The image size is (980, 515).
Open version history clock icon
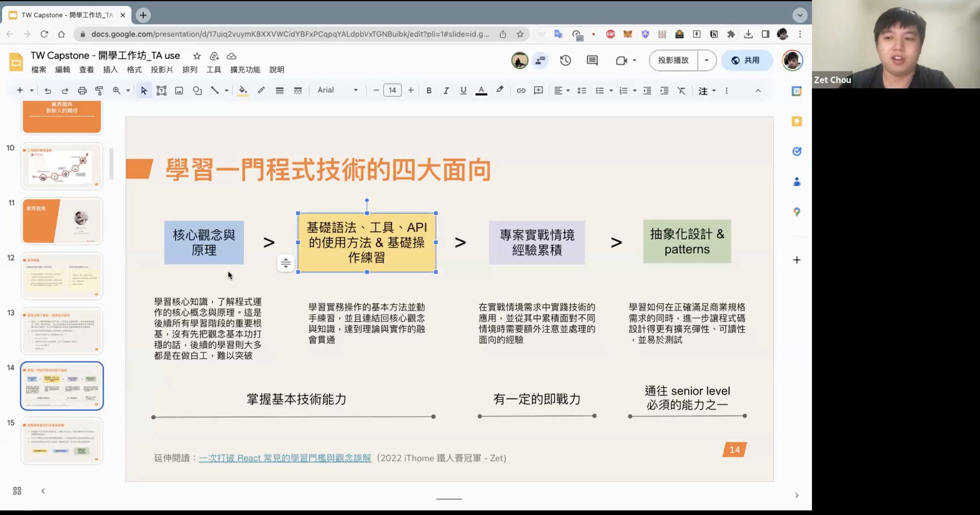(x=565, y=61)
